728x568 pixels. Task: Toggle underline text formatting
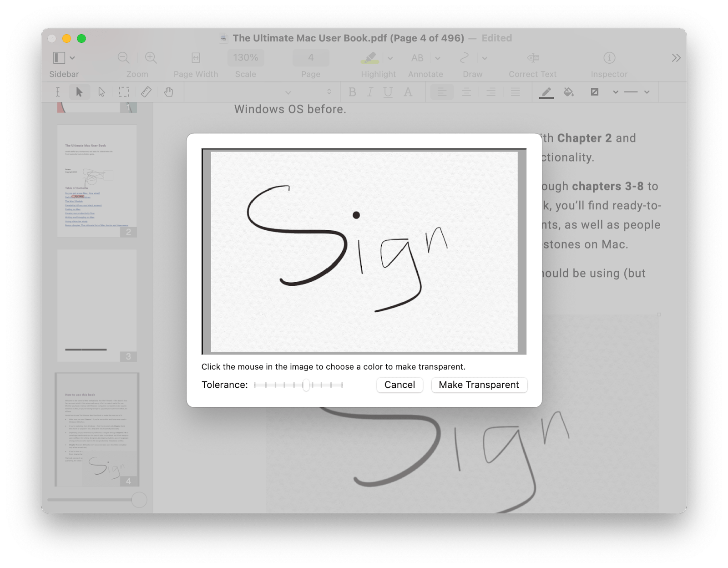[387, 92]
